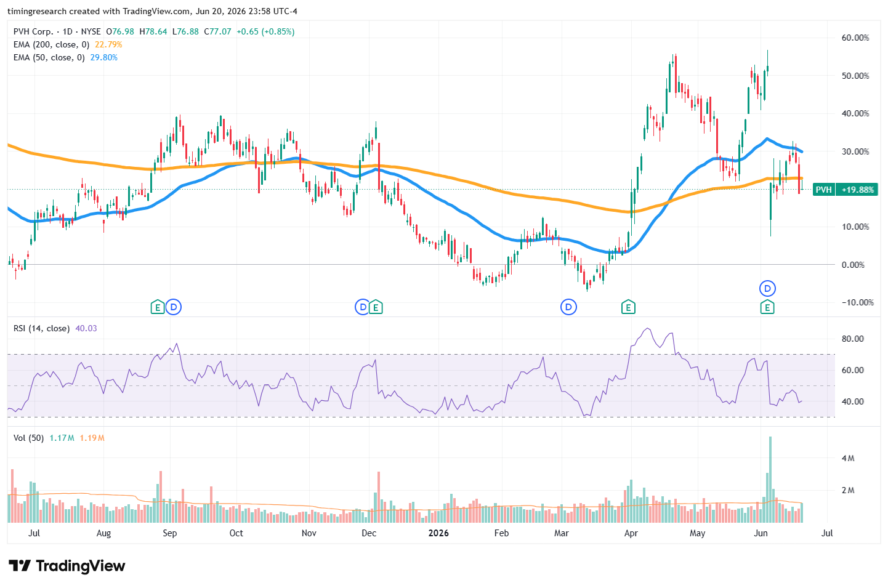Click the Apr label on time axis
This screenshot has height=588, width=888.
click(631, 533)
